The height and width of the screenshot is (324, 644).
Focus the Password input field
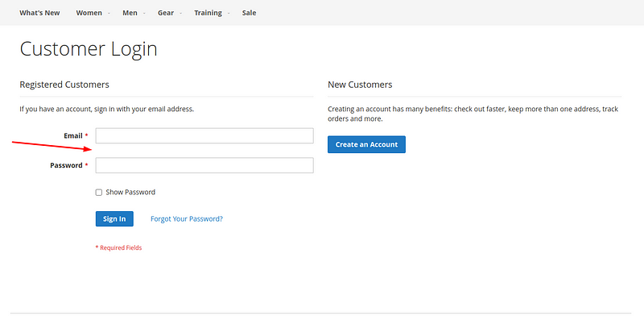pos(204,165)
